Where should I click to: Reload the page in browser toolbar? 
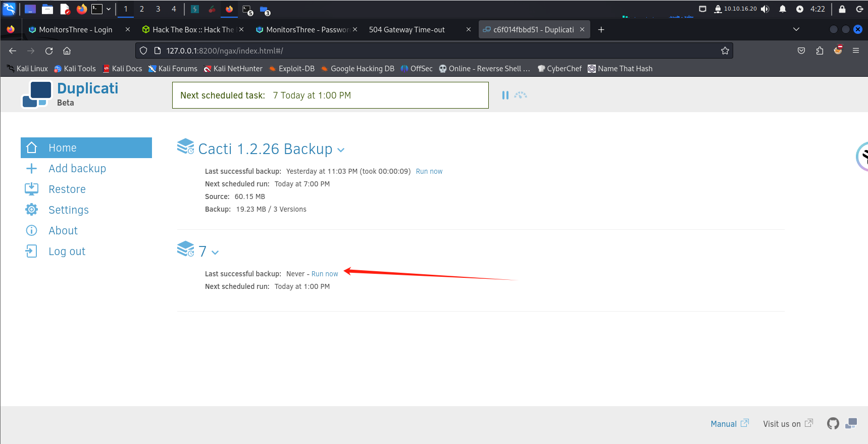49,51
